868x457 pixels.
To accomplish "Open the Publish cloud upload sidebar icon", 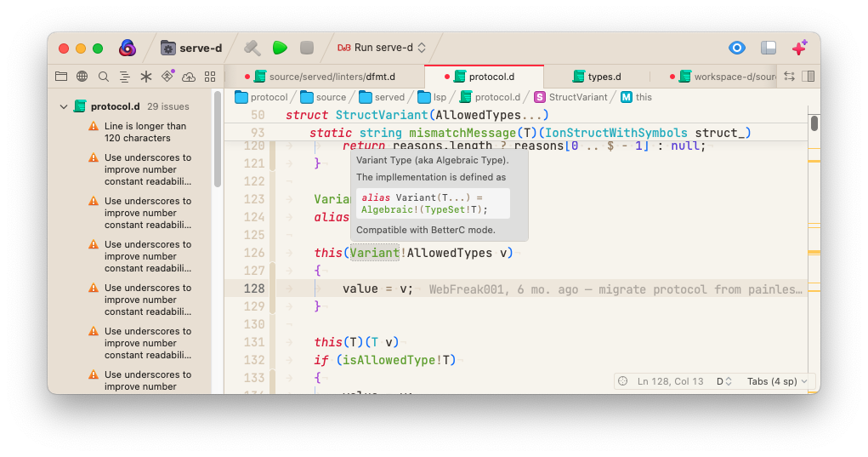I will click(x=189, y=77).
